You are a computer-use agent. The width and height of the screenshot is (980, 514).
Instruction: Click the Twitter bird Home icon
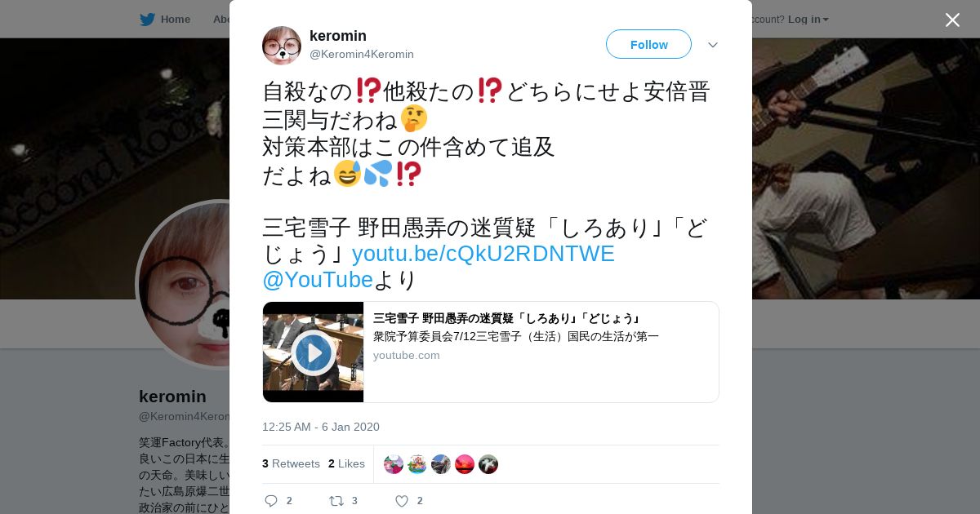tap(147, 19)
